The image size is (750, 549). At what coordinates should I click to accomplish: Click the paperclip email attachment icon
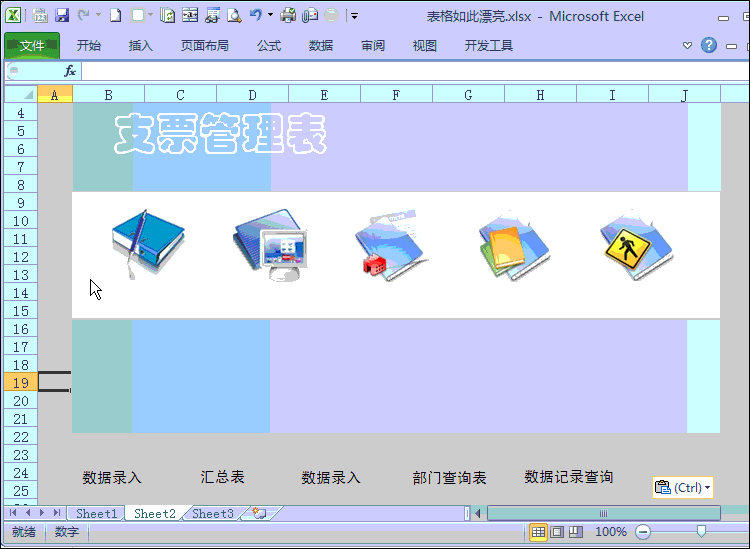coord(310,16)
